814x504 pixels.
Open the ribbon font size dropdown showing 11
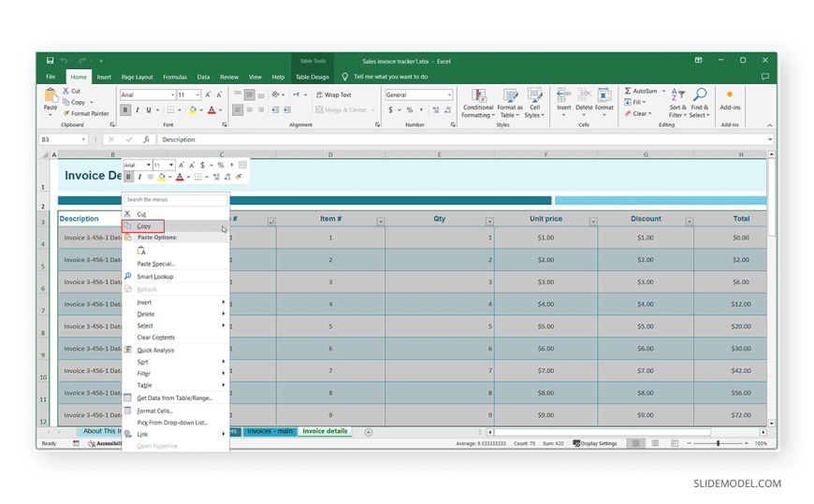point(197,95)
